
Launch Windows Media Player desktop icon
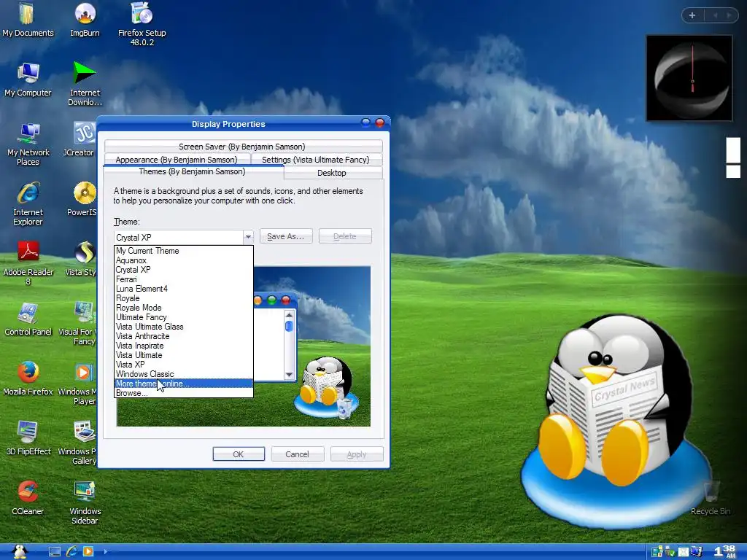pyautogui.click(x=77, y=383)
